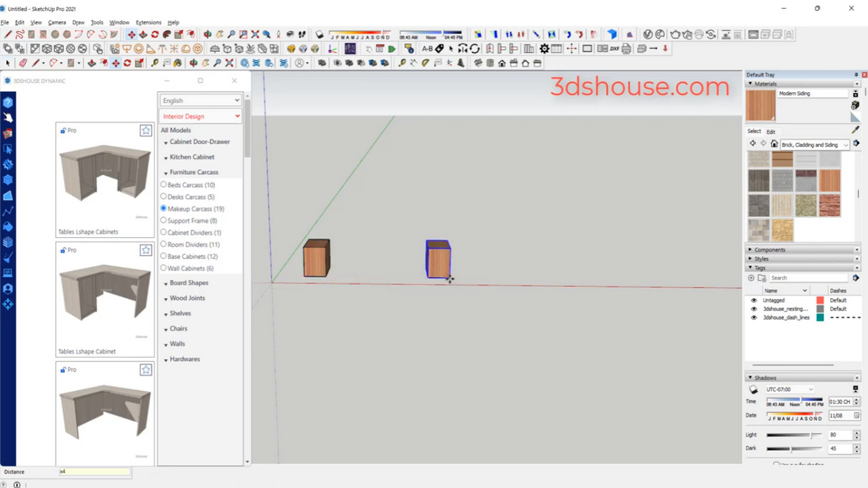Click the materials home (In Model) icon
The height and width of the screenshot is (488, 868).
[774, 144]
